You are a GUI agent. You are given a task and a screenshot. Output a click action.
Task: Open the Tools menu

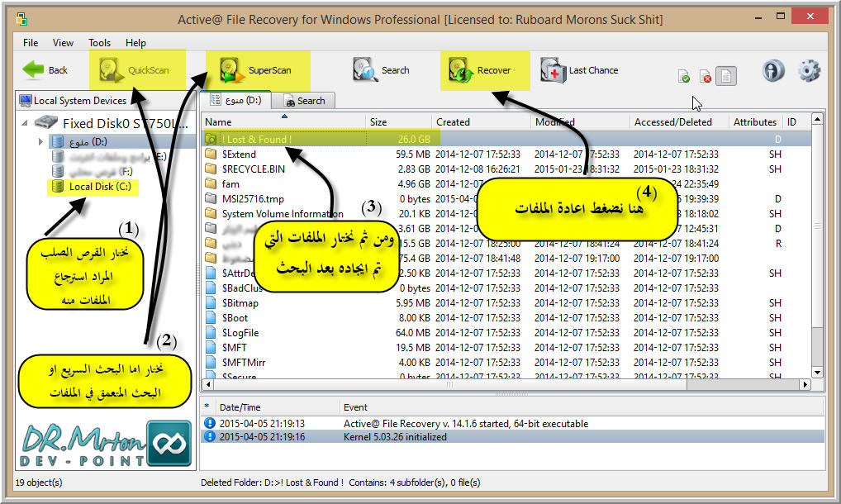tap(99, 42)
